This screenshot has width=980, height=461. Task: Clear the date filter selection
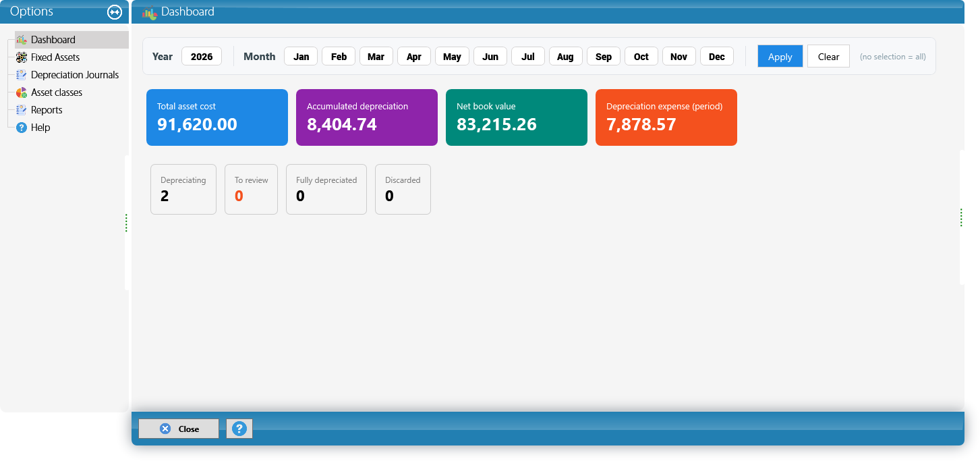point(828,56)
